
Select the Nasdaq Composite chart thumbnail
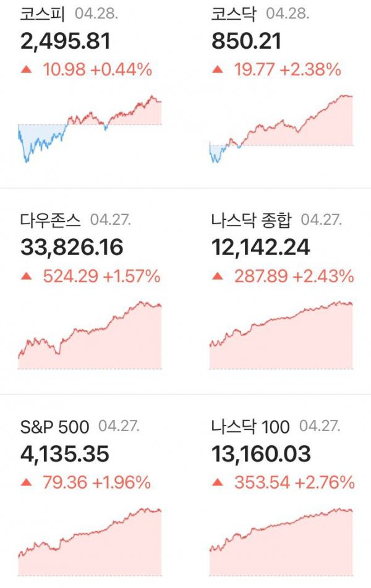pos(281,335)
